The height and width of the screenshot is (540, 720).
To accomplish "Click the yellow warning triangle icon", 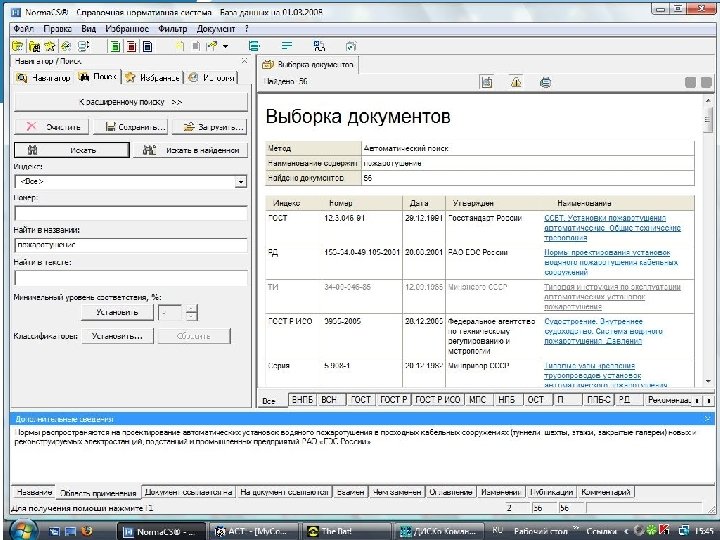I will pyautogui.click(x=516, y=82).
